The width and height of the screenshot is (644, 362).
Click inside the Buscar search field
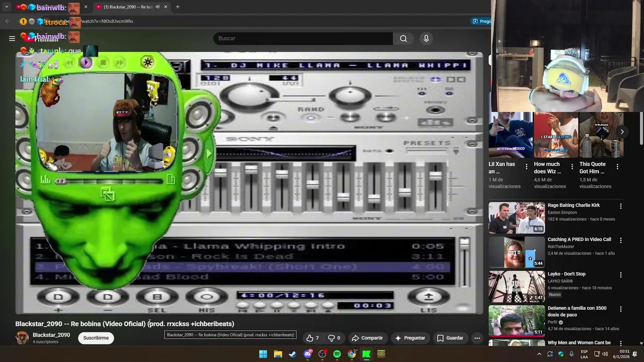[x=303, y=38]
